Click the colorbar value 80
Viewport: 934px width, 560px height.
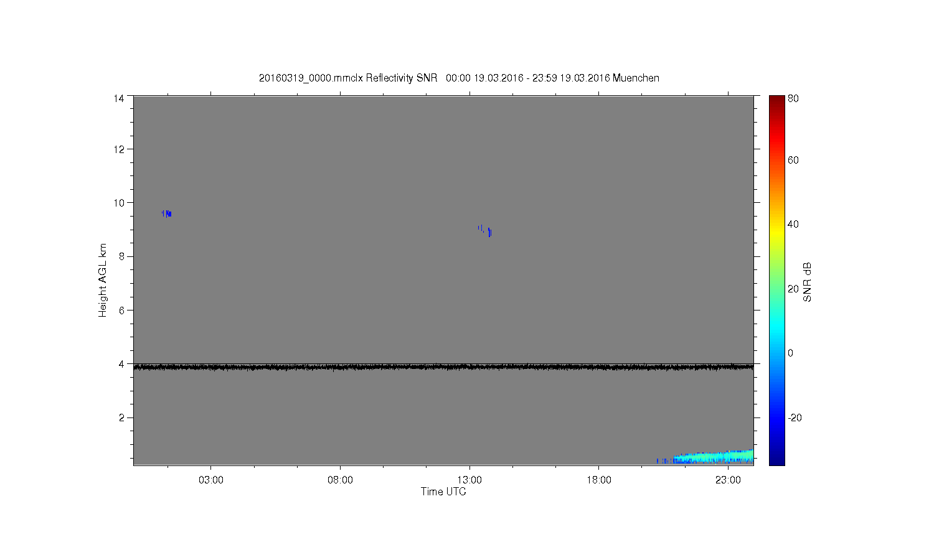tap(793, 98)
